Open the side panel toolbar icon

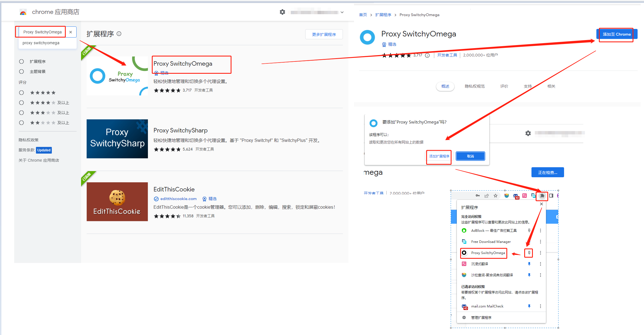[x=551, y=196]
